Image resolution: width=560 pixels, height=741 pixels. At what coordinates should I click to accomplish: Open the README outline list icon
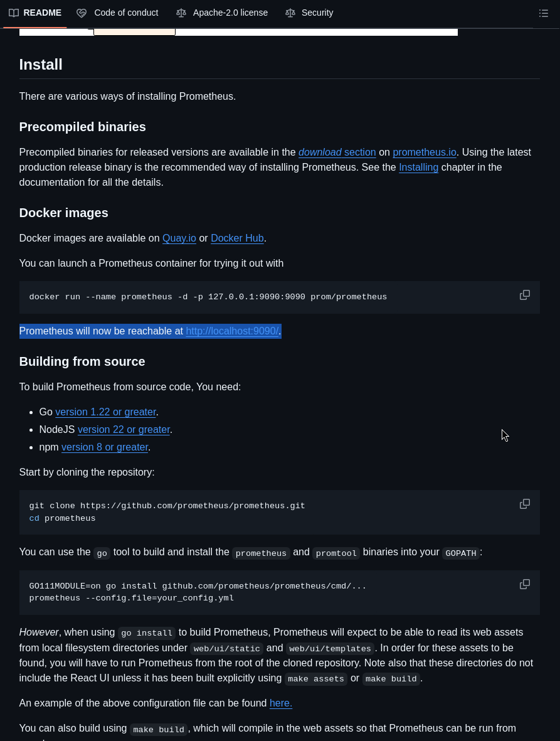(544, 13)
